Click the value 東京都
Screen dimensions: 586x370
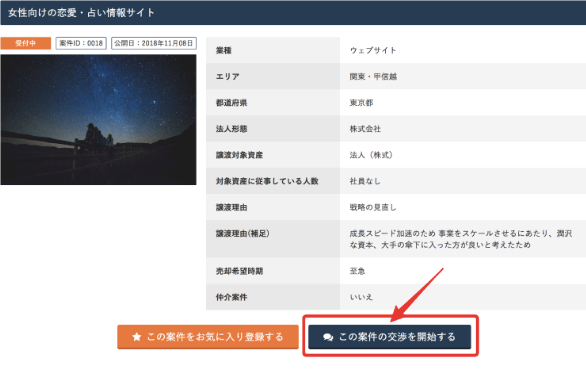click(361, 103)
